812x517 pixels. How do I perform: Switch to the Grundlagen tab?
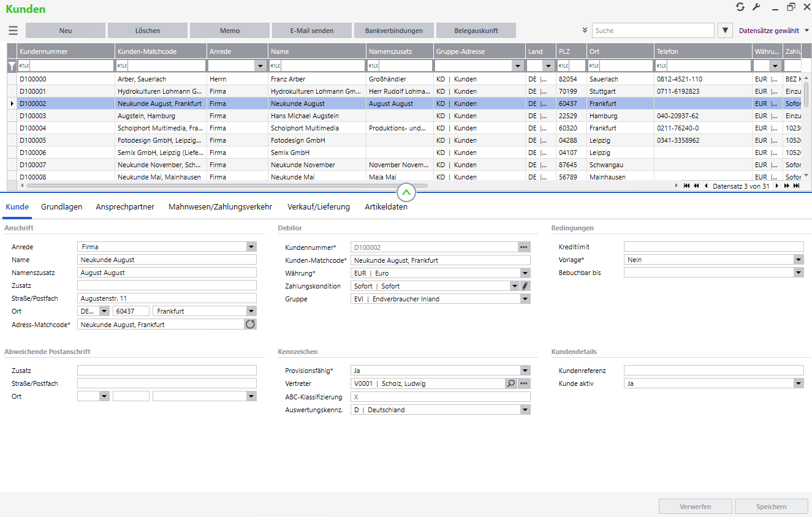click(x=61, y=207)
